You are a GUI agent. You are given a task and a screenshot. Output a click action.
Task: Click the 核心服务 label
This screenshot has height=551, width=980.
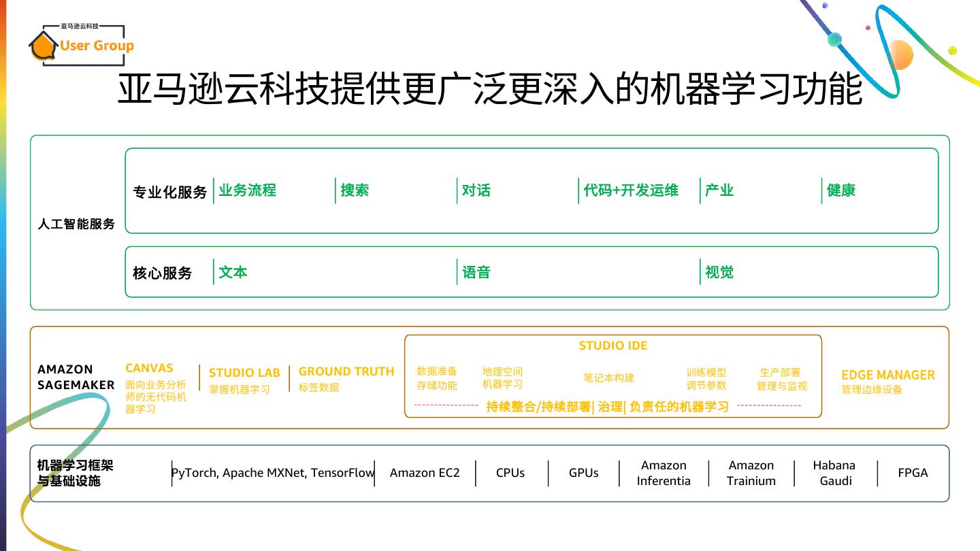(x=163, y=273)
